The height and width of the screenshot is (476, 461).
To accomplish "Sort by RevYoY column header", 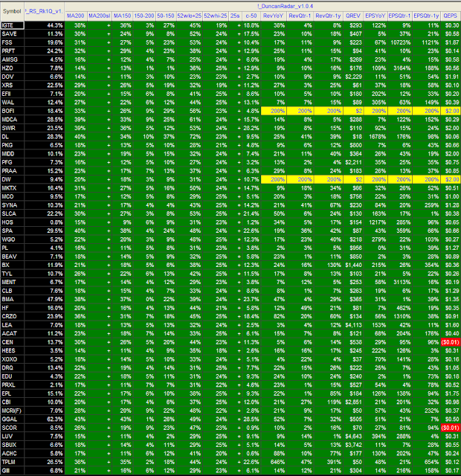I will pyautogui.click(x=274, y=16).
